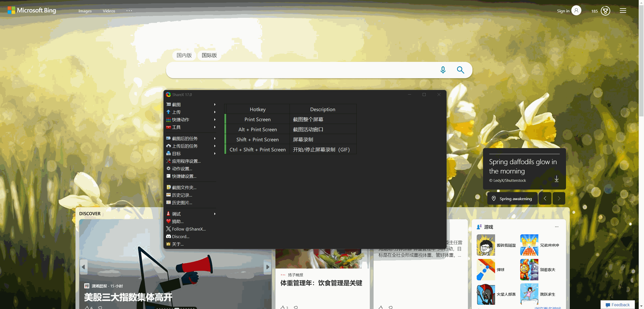The image size is (644, 309).
Task: Show next wallpaper with right chevron
Action: [x=559, y=198]
